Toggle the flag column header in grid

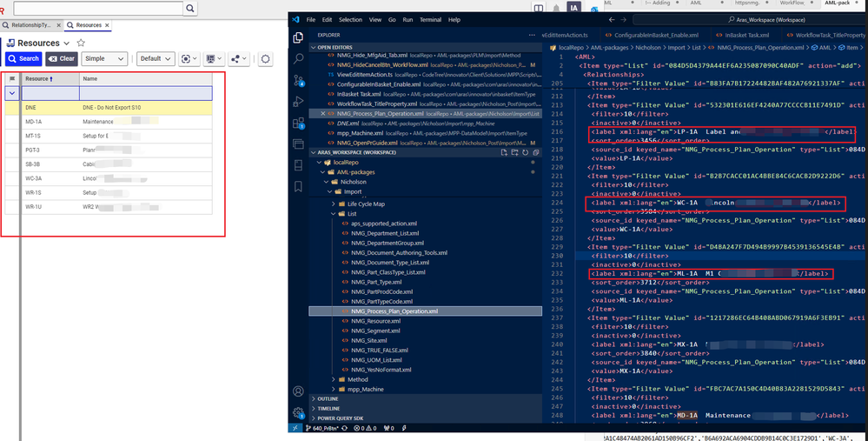coord(12,78)
